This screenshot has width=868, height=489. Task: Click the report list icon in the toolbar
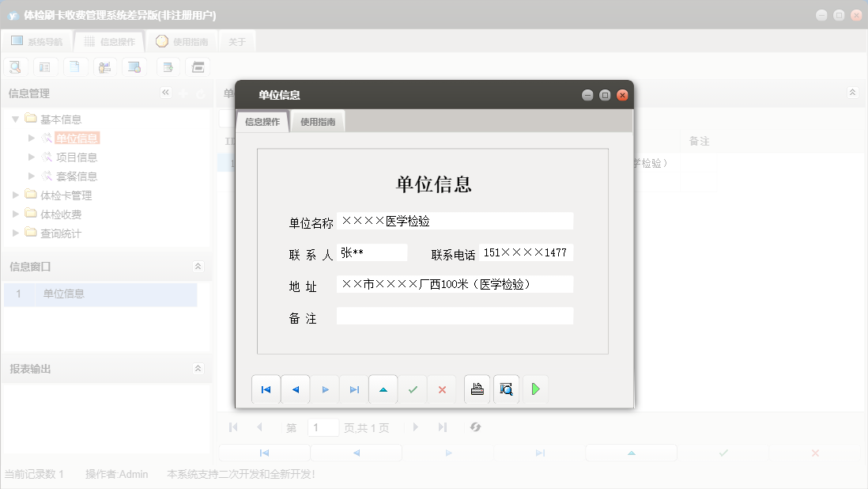45,66
